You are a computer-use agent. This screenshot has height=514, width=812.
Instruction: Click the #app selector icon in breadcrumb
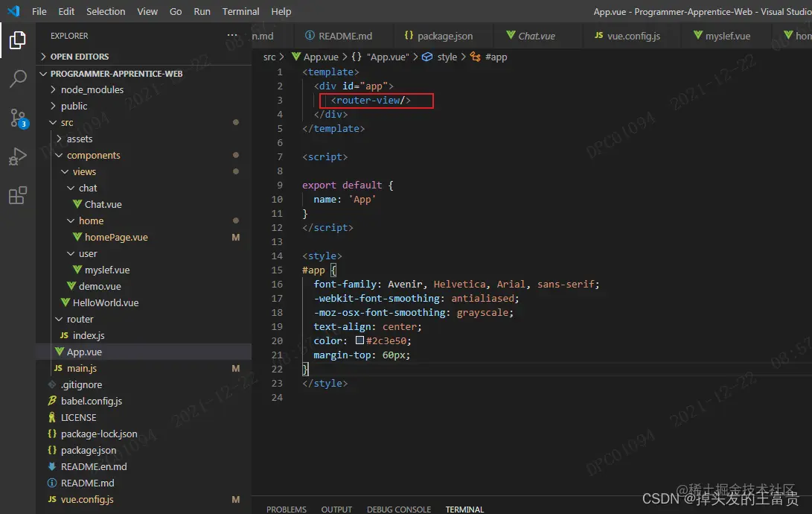click(x=476, y=57)
